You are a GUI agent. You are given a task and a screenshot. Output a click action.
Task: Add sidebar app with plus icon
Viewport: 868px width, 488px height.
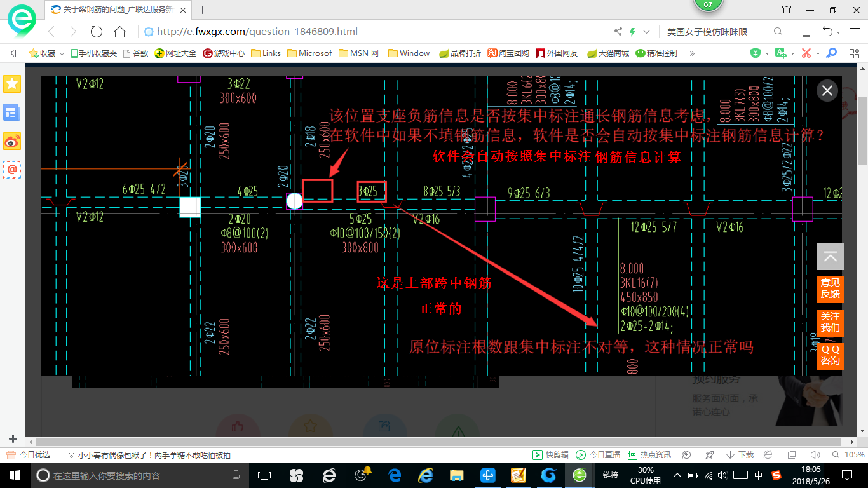click(x=13, y=438)
